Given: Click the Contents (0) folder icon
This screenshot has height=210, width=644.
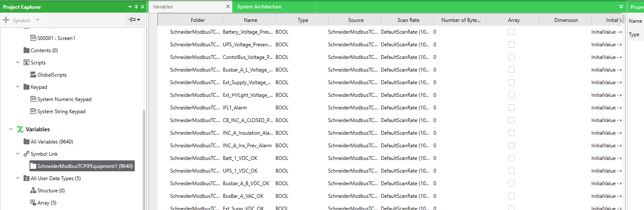Looking at the screenshot, I should (x=27, y=50).
